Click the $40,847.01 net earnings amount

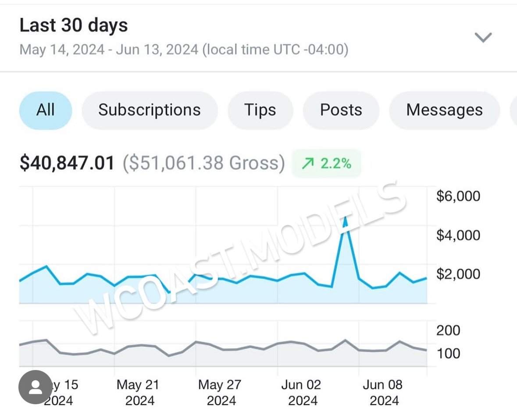click(x=67, y=164)
